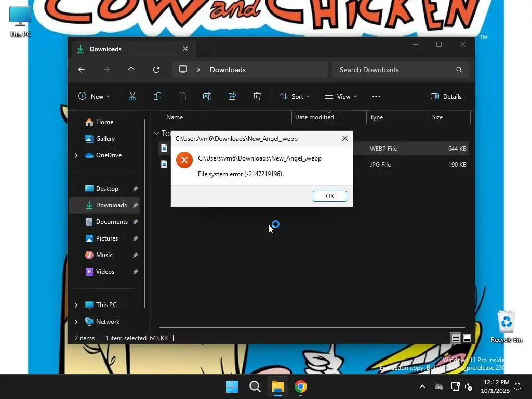Click the Search Downloads field
The width and height of the screenshot is (532, 399).
point(401,70)
